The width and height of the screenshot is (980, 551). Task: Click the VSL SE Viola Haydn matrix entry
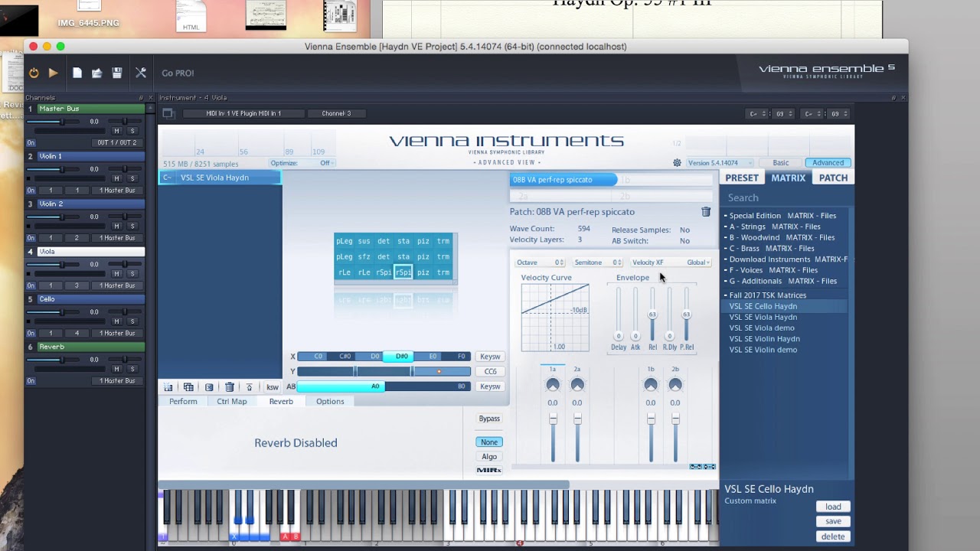pyautogui.click(x=220, y=178)
